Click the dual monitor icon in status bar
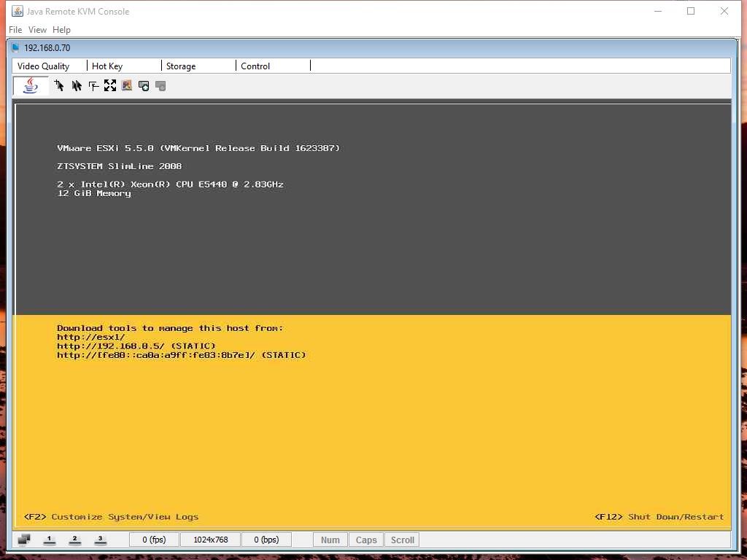The width and height of the screenshot is (747, 560). [x=23, y=539]
